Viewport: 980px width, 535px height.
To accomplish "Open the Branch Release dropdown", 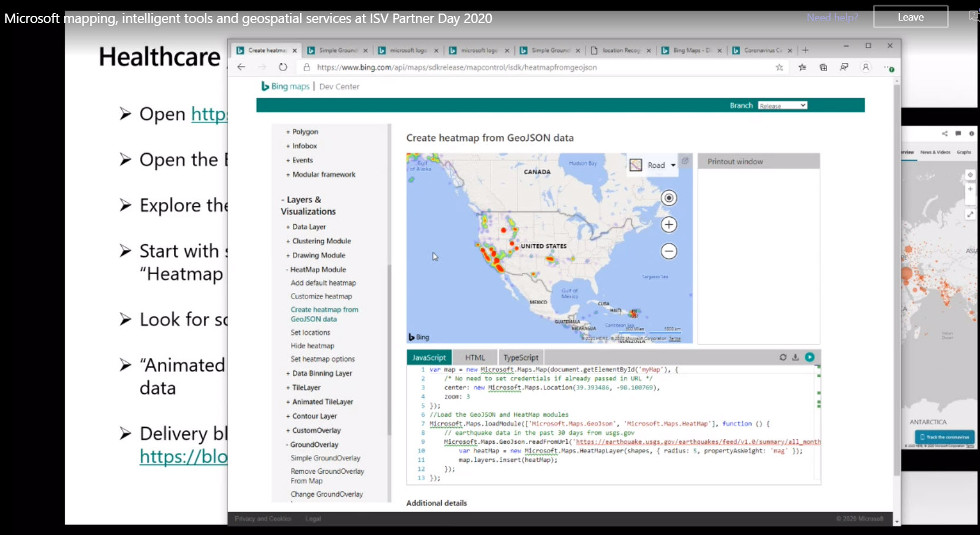I will pos(782,105).
